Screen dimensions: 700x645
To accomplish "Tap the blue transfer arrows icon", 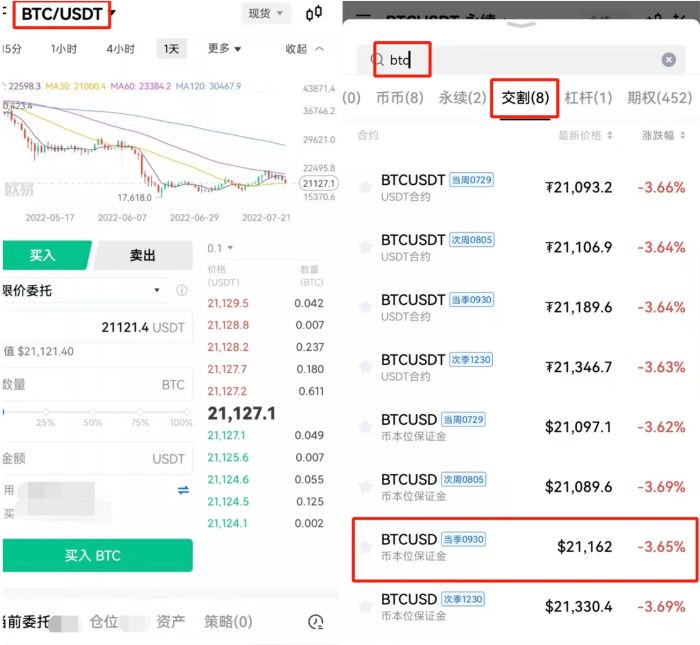I will 183,490.
